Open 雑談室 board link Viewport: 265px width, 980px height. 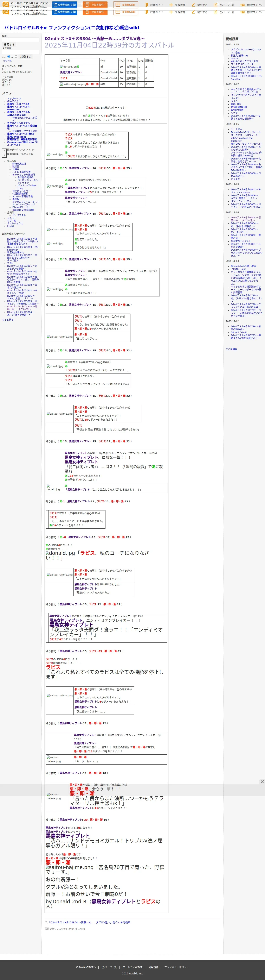coord(16,166)
